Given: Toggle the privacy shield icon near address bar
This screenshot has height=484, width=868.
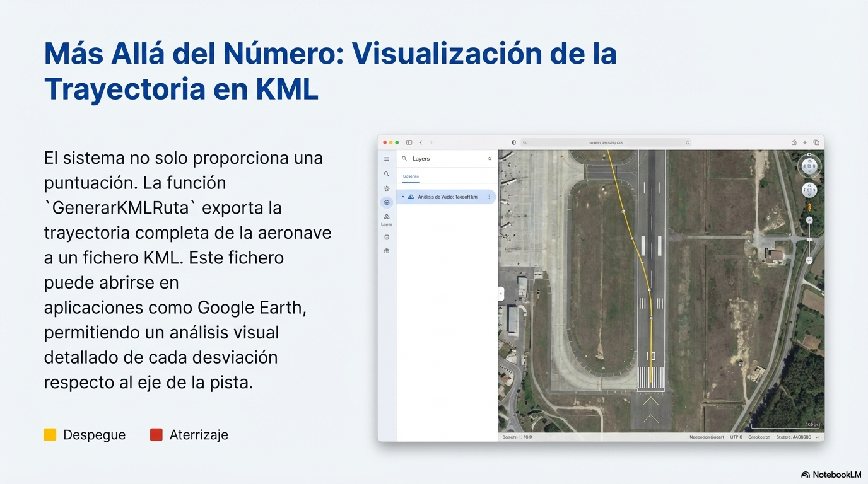Looking at the screenshot, I should pos(513,142).
